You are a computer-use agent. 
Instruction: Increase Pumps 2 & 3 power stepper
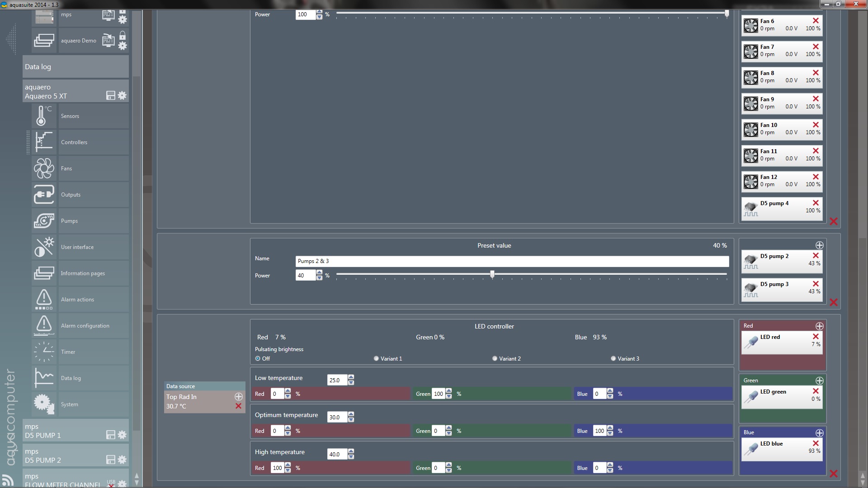[320, 272]
